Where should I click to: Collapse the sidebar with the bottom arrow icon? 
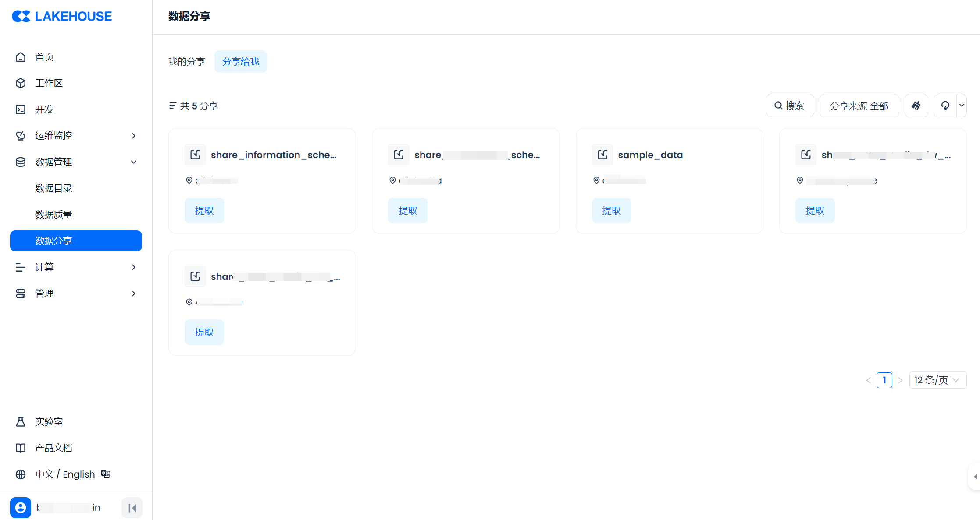coord(132,508)
